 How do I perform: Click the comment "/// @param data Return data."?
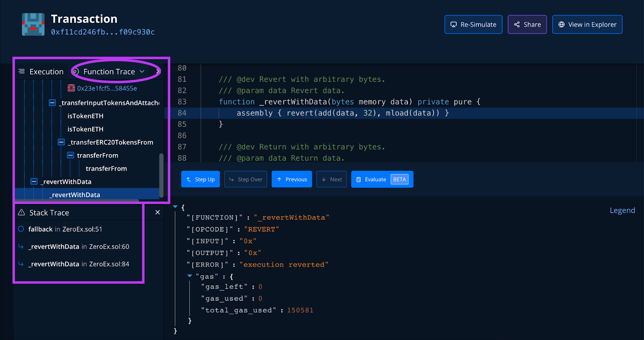(x=282, y=158)
